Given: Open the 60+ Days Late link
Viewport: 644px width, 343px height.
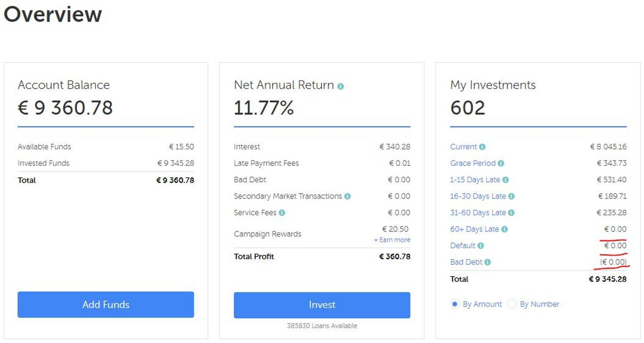Looking at the screenshot, I should click(474, 229).
